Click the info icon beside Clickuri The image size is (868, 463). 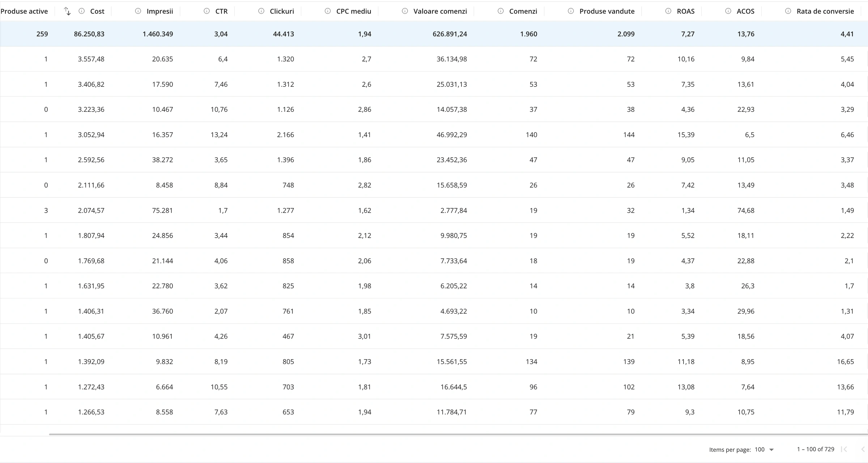tap(261, 11)
